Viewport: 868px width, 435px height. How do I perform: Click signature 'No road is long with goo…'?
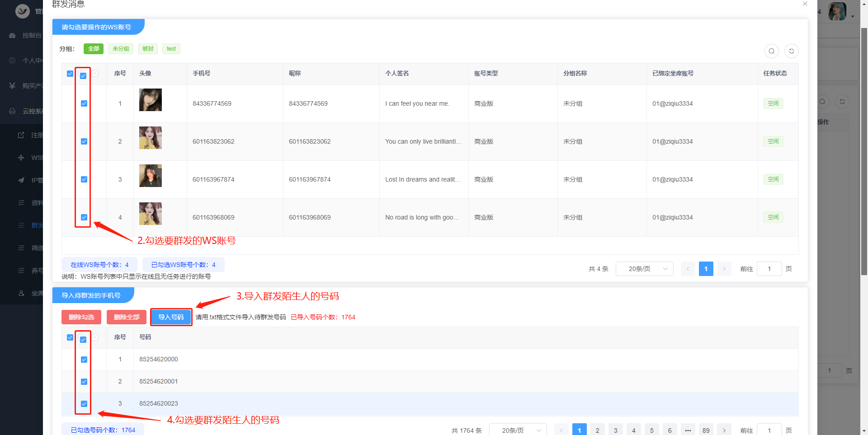[x=422, y=217]
